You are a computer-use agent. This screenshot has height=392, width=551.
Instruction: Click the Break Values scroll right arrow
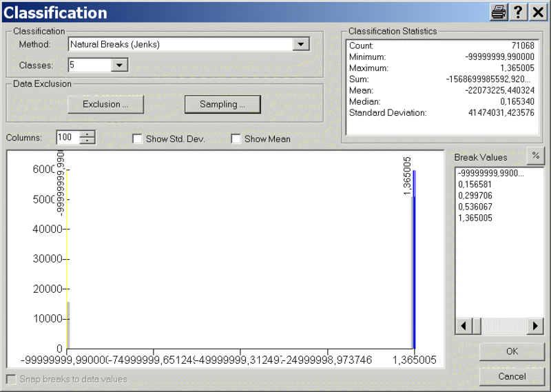click(535, 326)
